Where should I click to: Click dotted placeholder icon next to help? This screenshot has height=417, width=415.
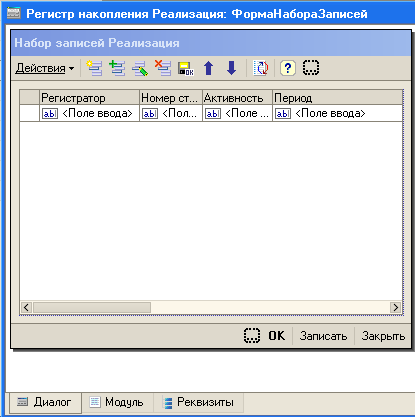[311, 68]
